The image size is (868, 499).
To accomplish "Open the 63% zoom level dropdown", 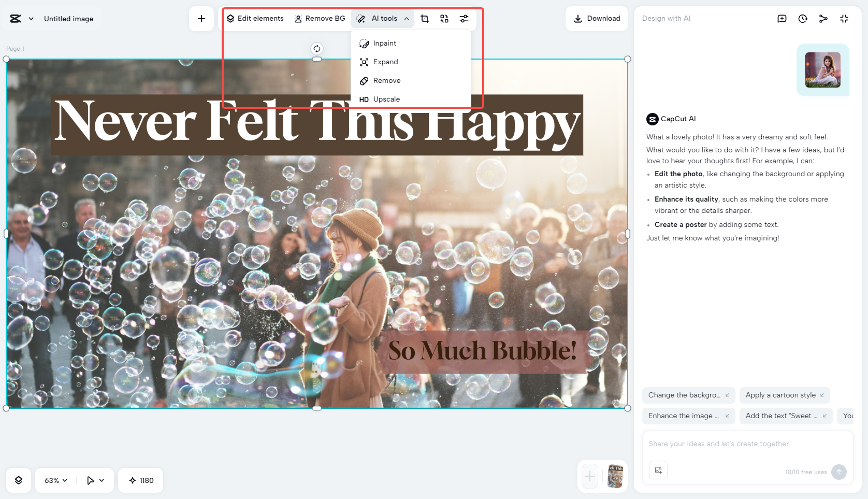I will [54, 480].
